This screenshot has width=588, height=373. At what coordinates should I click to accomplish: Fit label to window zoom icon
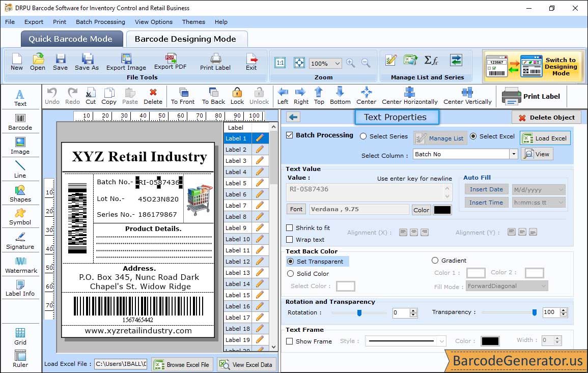[x=299, y=63]
